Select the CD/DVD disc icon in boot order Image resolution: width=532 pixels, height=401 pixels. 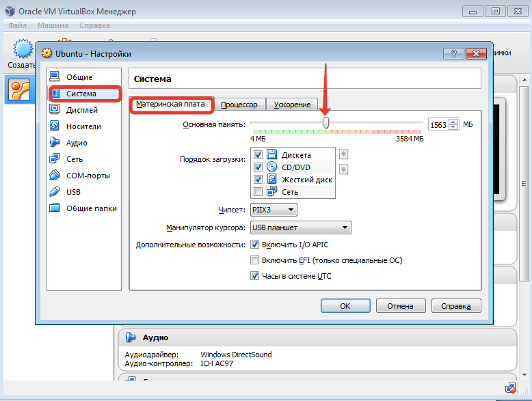pos(271,167)
